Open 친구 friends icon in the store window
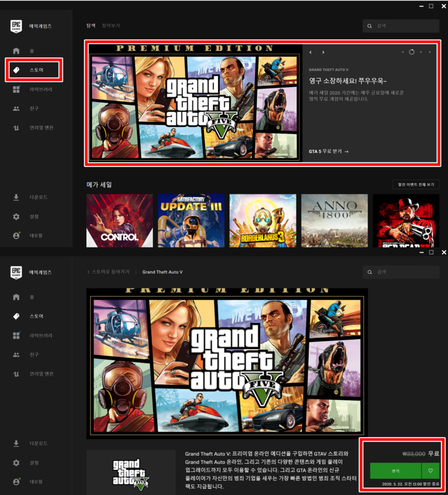448x495 pixels. click(x=16, y=108)
